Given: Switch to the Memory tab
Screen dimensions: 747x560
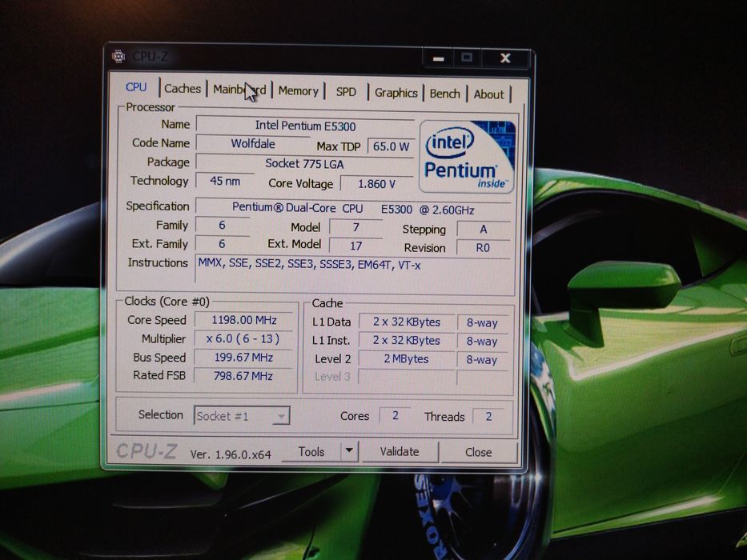Looking at the screenshot, I should point(298,91).
